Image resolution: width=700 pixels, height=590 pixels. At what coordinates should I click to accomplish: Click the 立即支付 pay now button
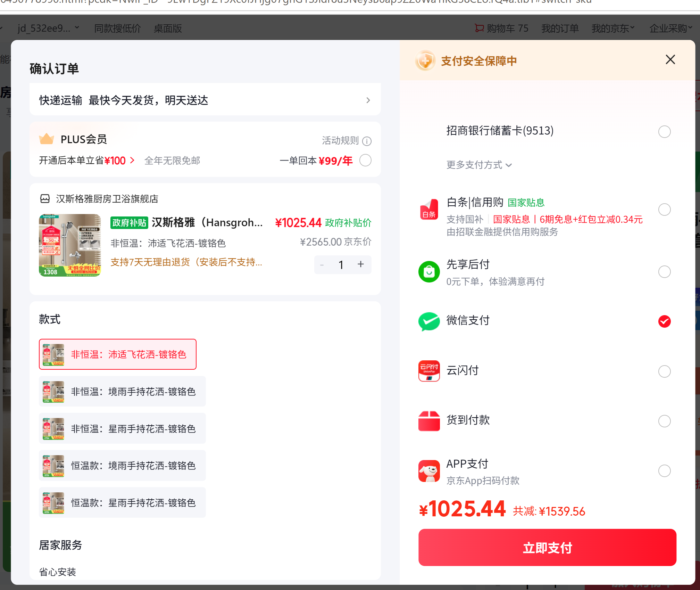coord(547,548)
